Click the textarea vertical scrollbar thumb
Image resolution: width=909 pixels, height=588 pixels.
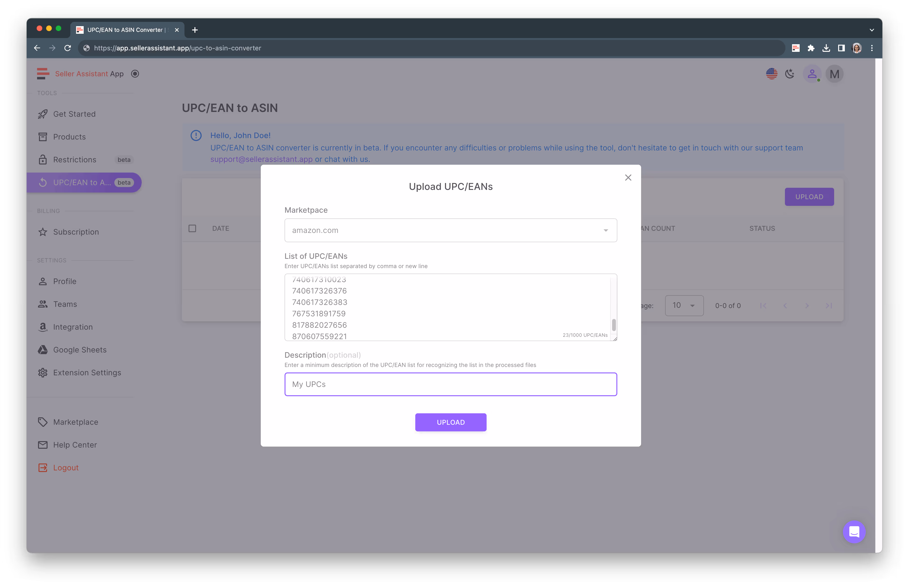[614, 325]
